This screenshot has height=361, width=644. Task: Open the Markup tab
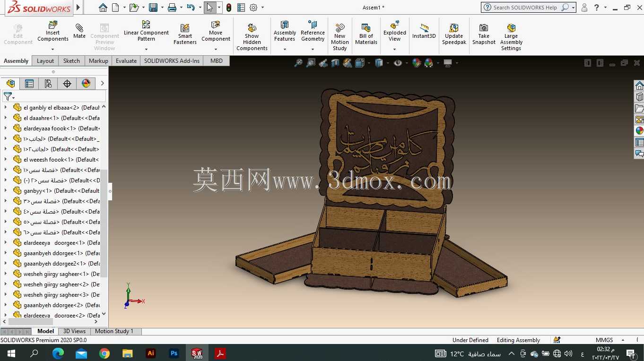98,60
